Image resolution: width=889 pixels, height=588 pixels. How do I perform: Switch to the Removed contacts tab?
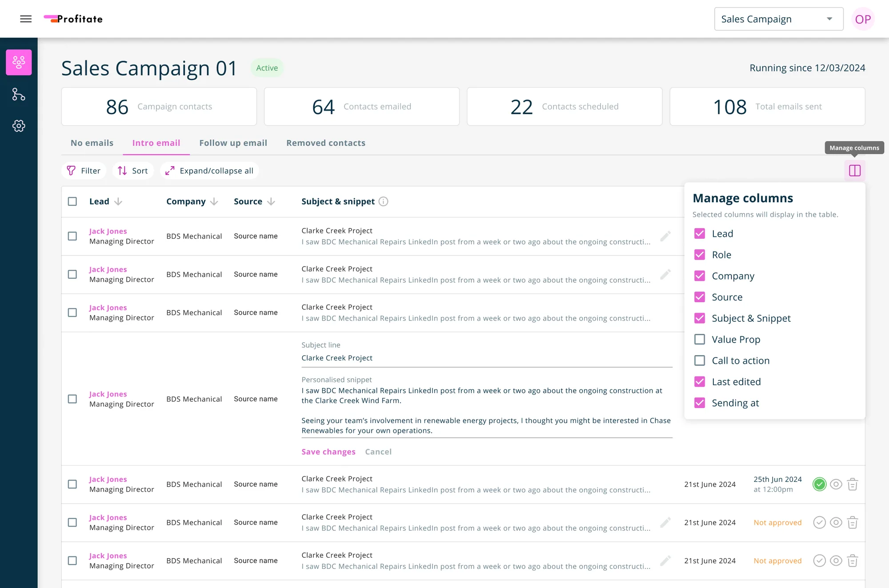click(326, 143)
